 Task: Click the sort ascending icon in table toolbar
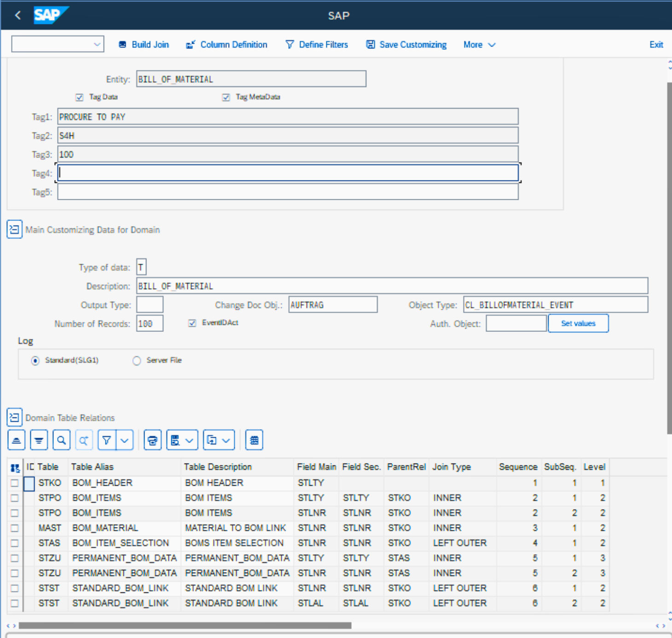click(17, 441)
